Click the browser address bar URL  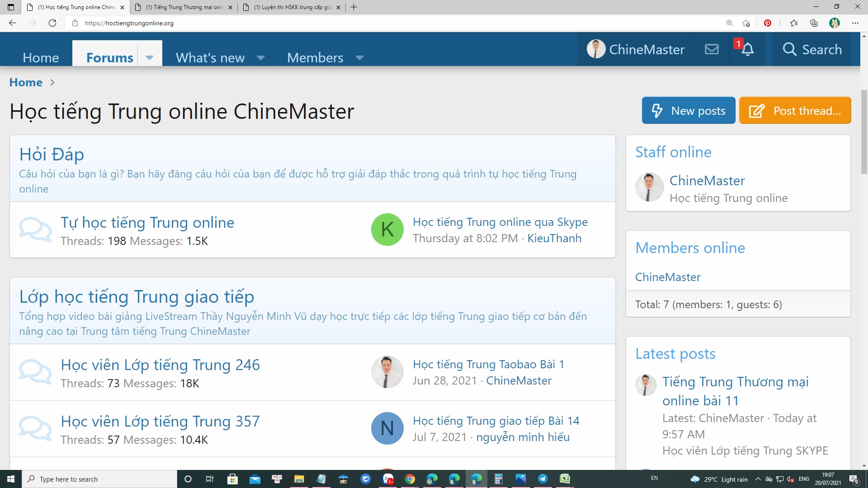tap(129, 23)
